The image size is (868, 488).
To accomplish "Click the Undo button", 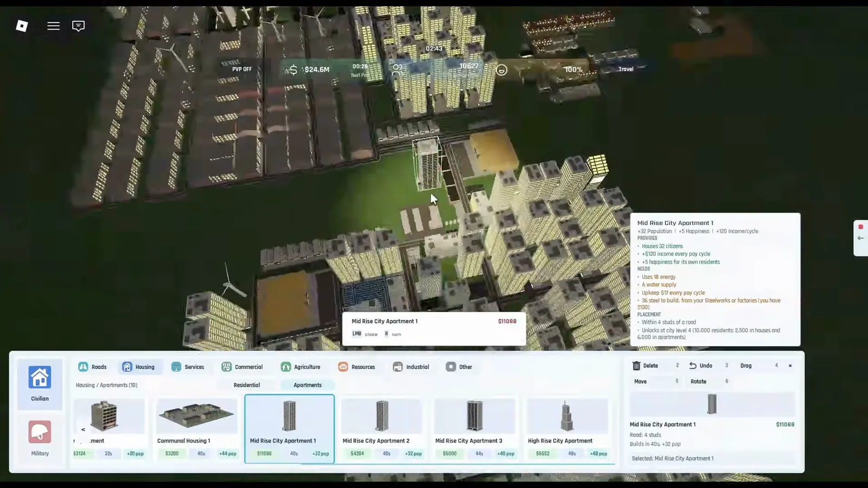I will click(700, 366).
